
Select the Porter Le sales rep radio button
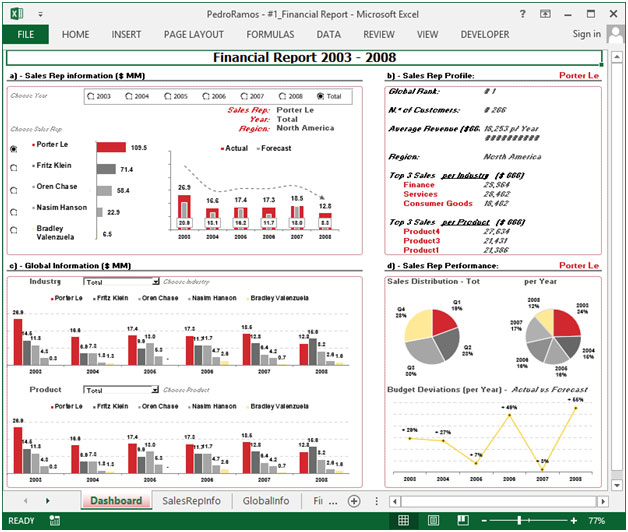point(14,149)
